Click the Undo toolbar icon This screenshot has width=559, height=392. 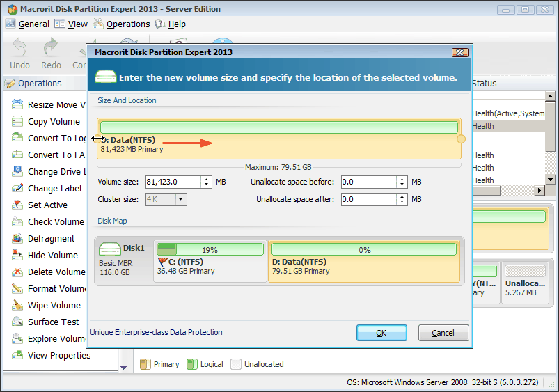click(19, 47)
